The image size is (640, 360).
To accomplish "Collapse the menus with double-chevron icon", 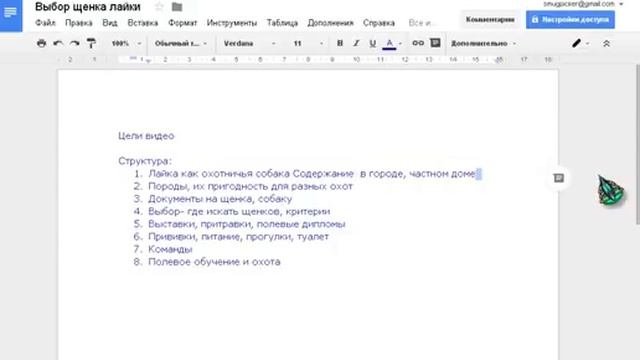I will 606,43.
